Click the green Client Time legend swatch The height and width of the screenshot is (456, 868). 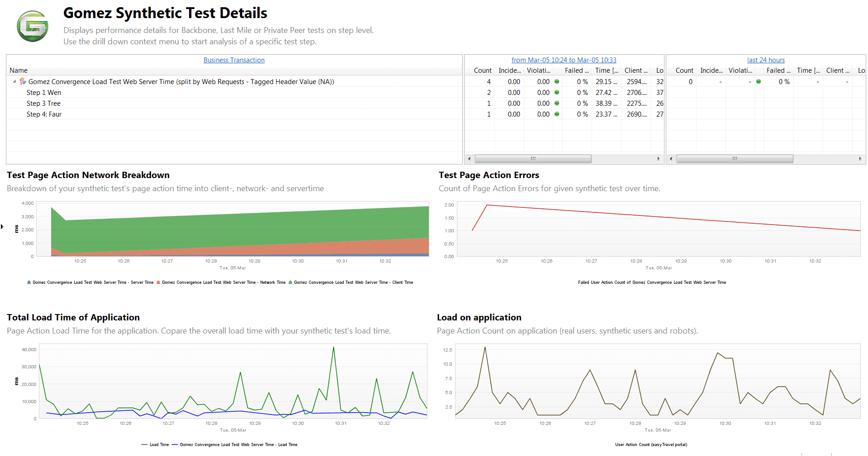[x=290, y=282]
